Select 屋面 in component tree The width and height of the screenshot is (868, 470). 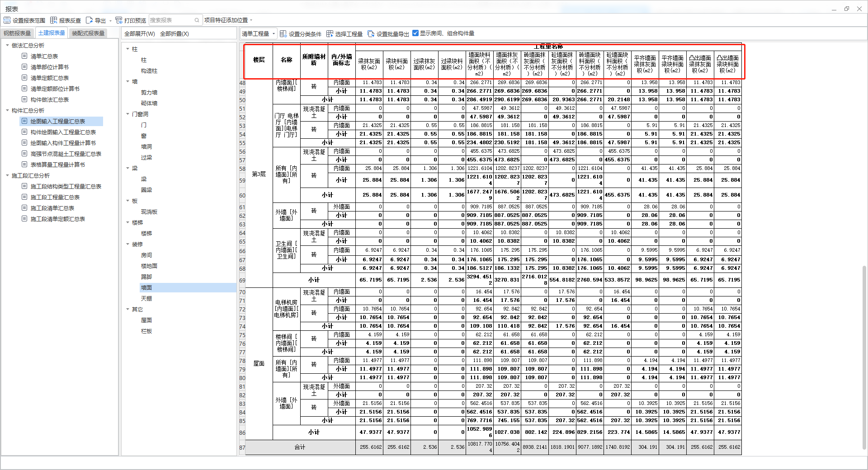[x=146, y=320]
